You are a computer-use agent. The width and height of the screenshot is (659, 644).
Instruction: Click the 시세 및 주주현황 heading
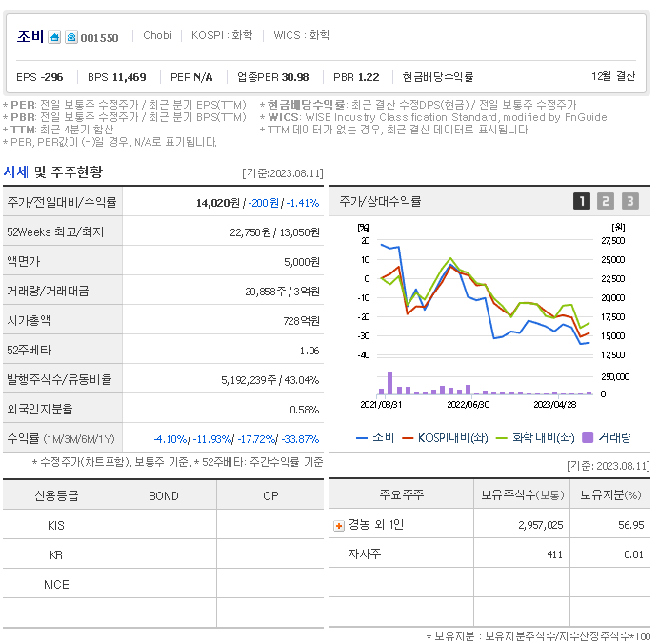(53, 171)
